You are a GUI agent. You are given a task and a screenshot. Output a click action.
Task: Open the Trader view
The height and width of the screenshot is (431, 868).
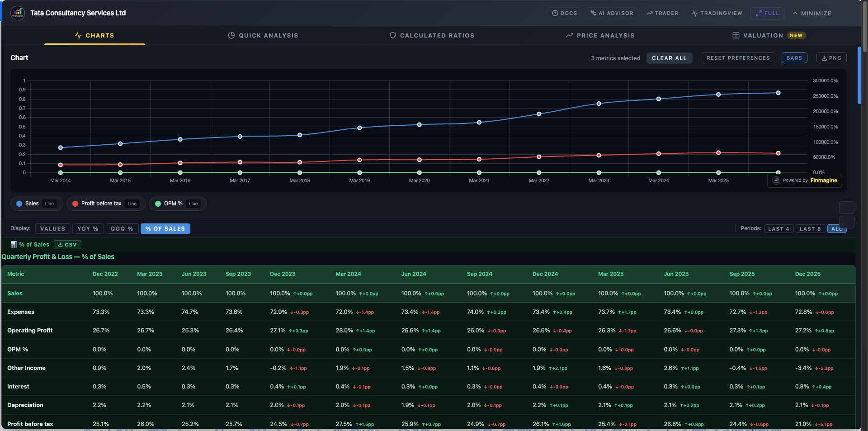(x=662, y=13)
